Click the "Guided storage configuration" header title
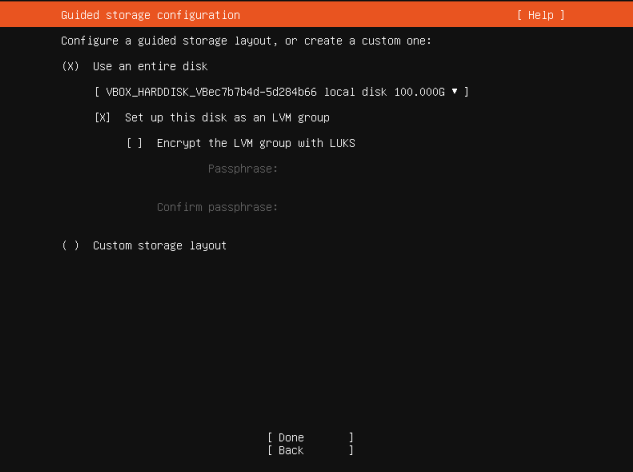Screen dimensions: 633x472 click(151, 15)
